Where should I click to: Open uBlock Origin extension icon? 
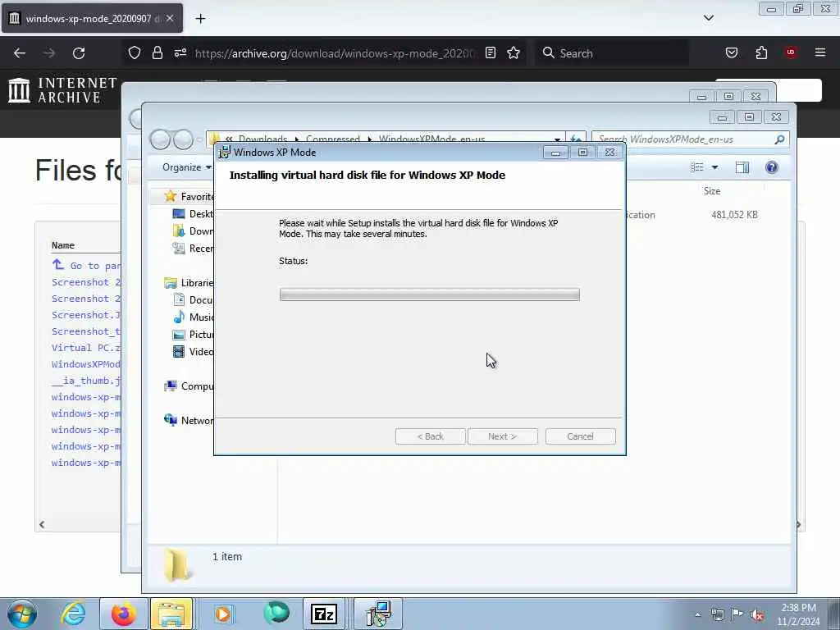click(x=791, y=52)
